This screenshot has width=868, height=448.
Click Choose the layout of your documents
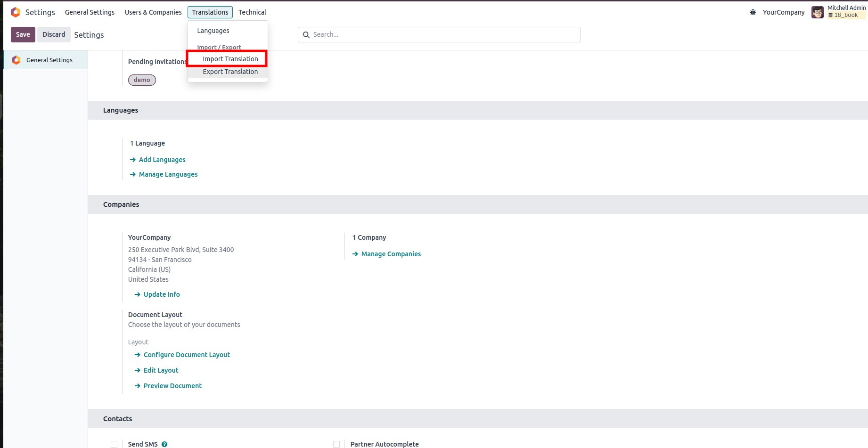click(184, 325)
